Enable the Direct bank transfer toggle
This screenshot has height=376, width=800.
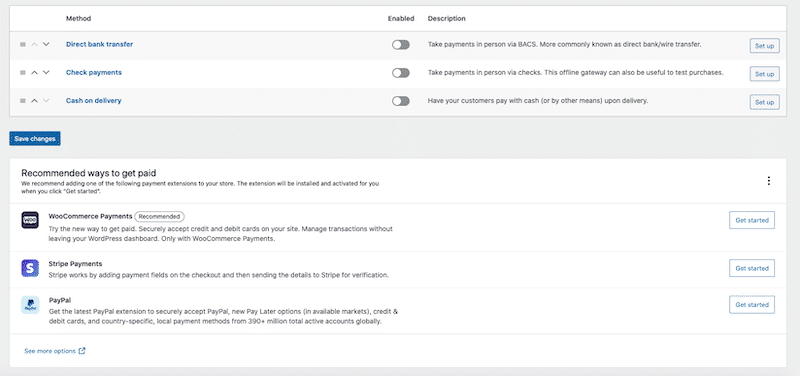pos(401,45)
